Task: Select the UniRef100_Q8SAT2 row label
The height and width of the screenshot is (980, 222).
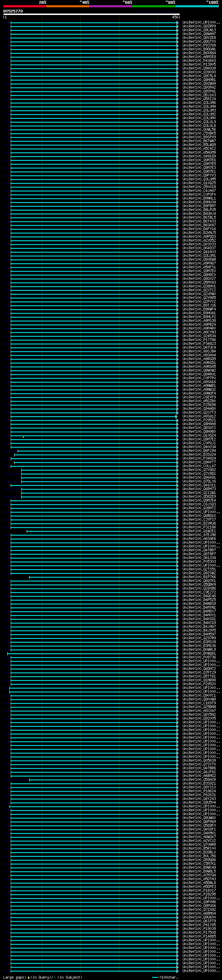Action: [199, 428]
